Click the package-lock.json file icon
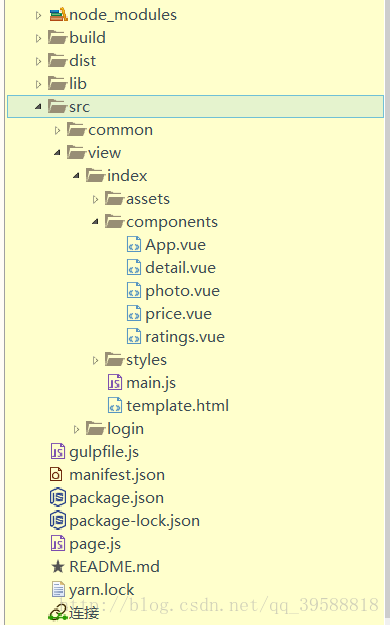 58,521
